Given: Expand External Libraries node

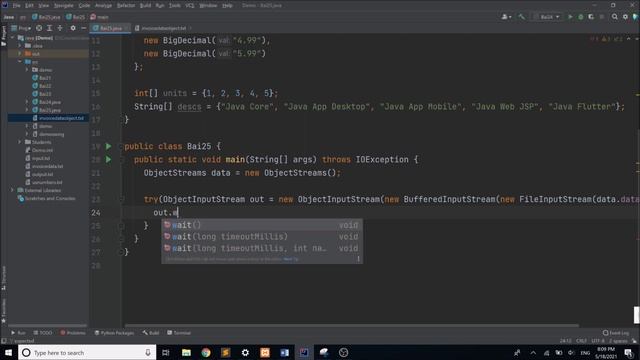Looking at the screenshot, I should (x=13, y=190).
